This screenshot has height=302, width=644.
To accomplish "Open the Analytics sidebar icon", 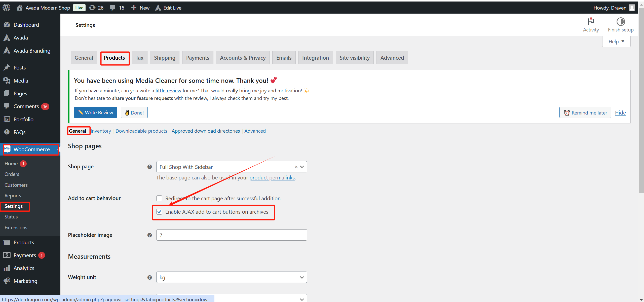I will point(7,268).
